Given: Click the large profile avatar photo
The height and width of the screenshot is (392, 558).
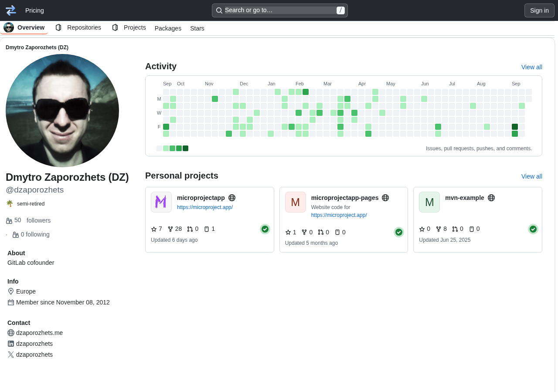Looking at the screenshot, I should [62, 111].
